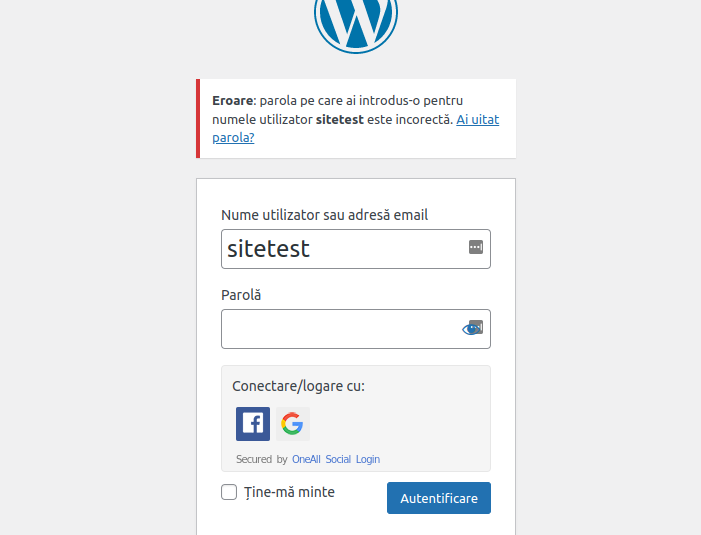Click the 'Conectare/logare cu:' heading
The height and width of the screenshot is (535, 701).
pos(299,386)
